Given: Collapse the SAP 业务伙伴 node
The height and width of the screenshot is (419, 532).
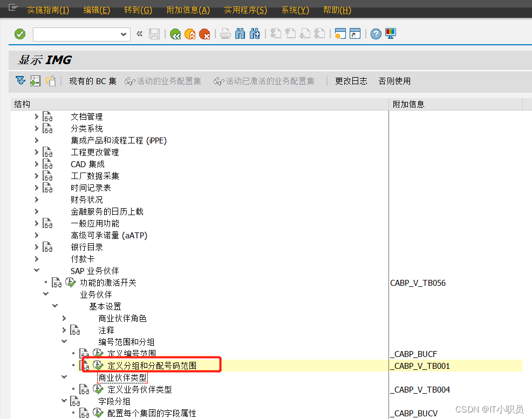Looking at the screenshot, I should 37,270.
